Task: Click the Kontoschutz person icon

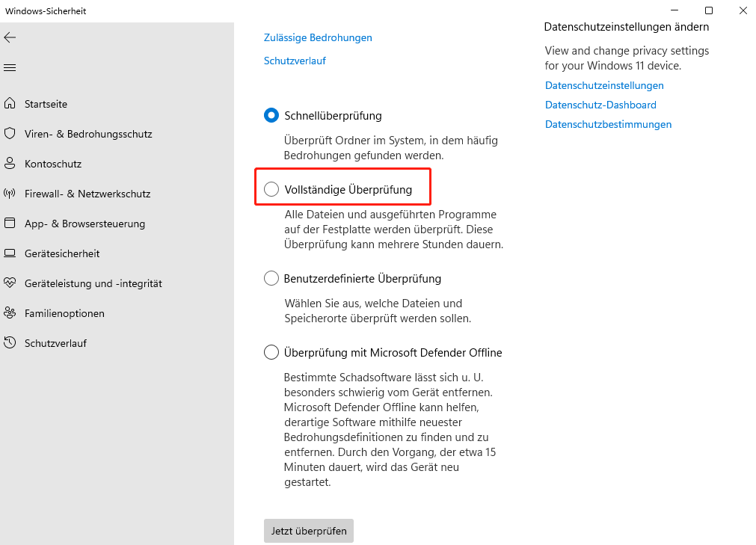Action: click(x=10, y=164)
